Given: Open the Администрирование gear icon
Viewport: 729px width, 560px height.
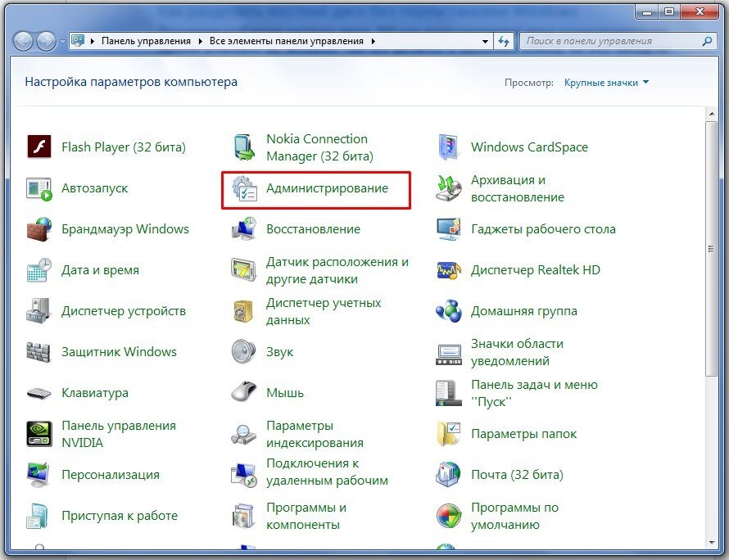Looking at the screenshot, I should coord(244,188).
